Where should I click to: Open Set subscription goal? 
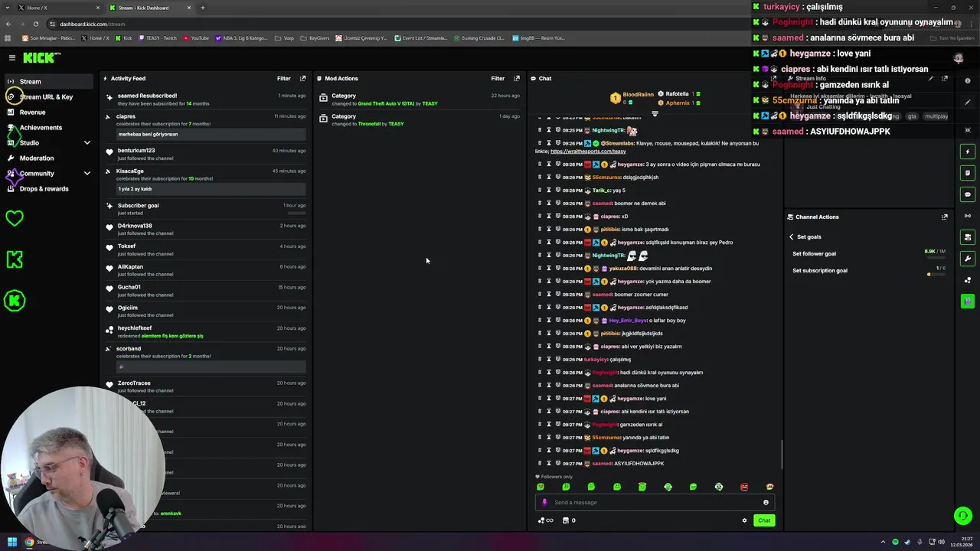click(820, 270)
